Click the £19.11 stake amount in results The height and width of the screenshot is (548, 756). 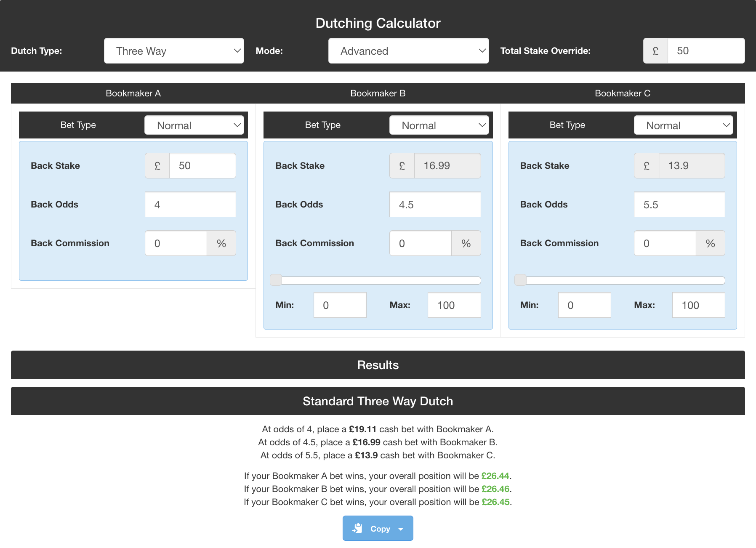pos(363,429)
